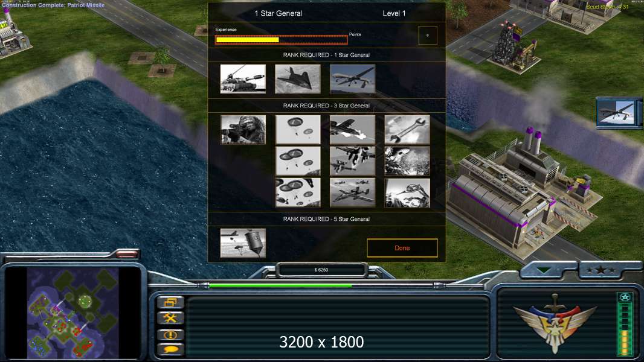Choose the Stealth Fighter general power
644x362 pixels.
point(298,78)
